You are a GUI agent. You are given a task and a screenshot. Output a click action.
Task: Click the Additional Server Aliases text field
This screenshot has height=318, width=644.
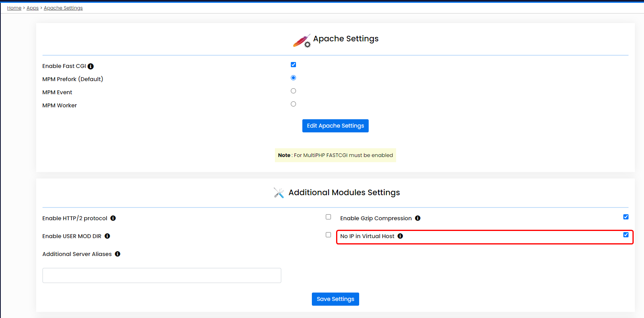(162, 275)
